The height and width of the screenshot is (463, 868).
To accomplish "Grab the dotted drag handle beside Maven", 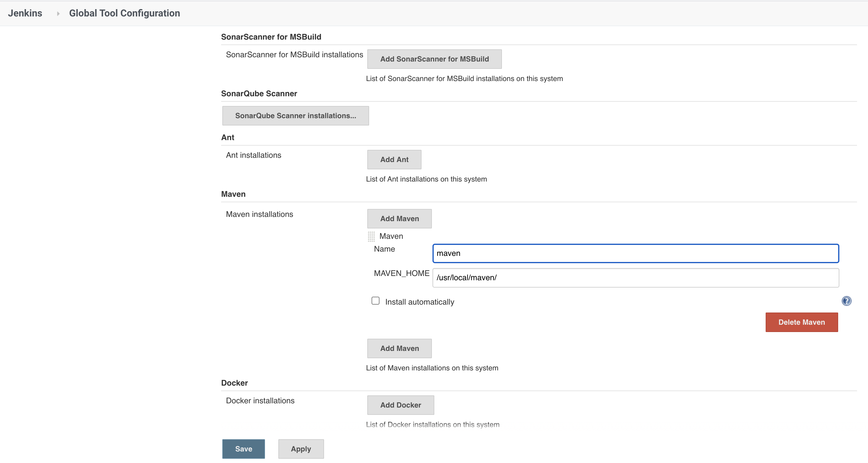I will (x=371, y=237).
